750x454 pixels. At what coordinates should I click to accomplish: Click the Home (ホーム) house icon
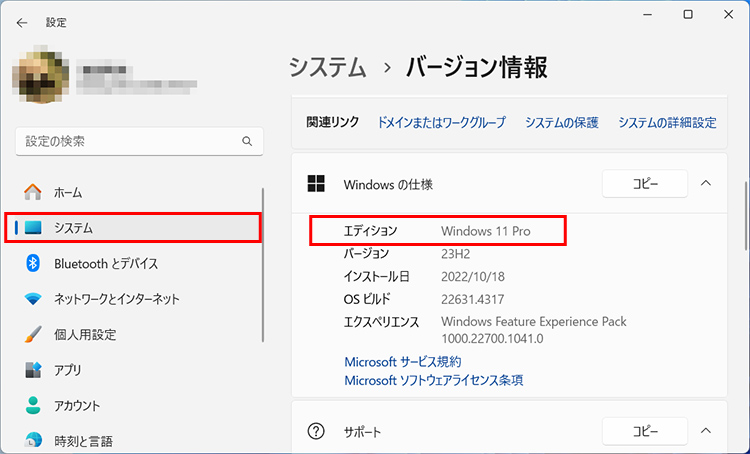(33, 192)
